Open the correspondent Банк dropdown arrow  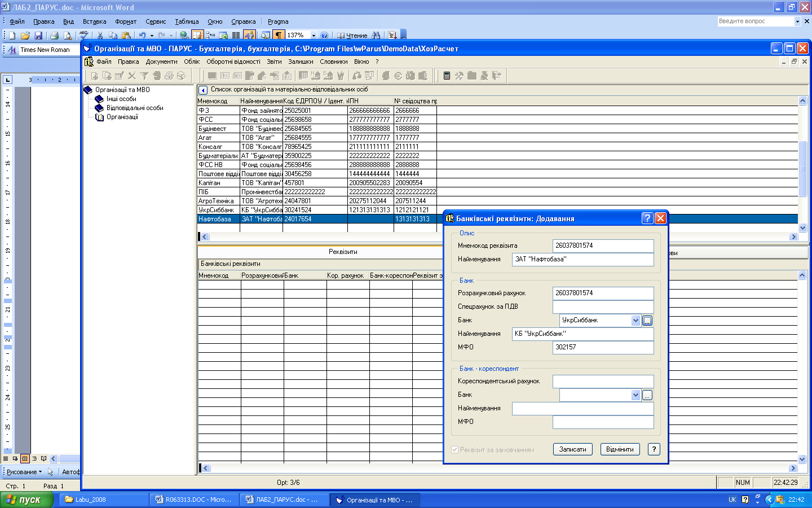(636, 395)
